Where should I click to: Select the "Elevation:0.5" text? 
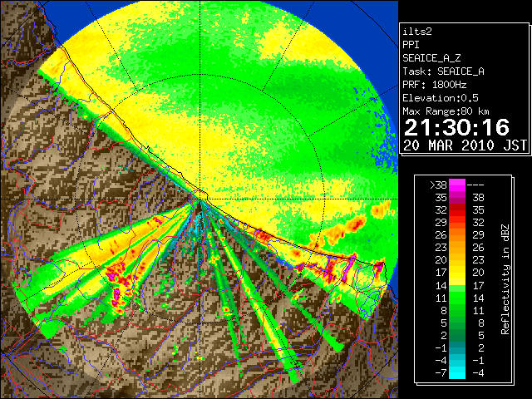pos(441,98)
